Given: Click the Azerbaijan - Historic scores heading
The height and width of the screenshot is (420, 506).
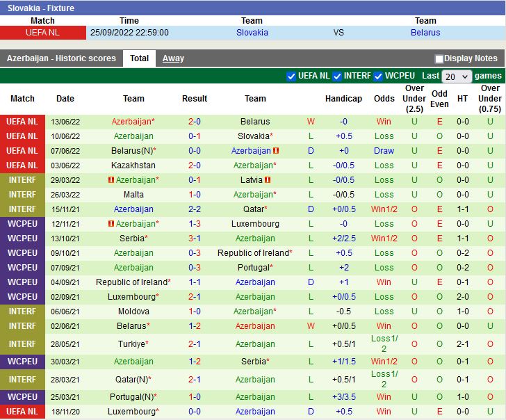Looking at the screenshot, I should click(x=61, y=58).
